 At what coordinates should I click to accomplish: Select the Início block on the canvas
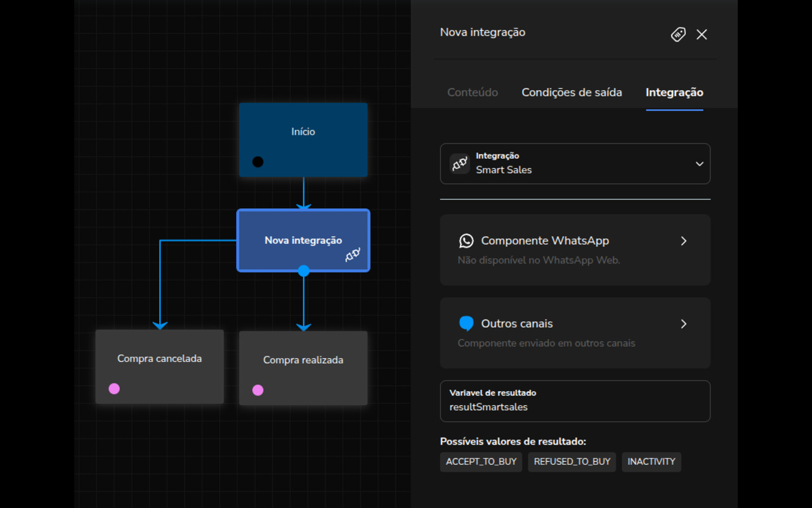tap(303, 131)
